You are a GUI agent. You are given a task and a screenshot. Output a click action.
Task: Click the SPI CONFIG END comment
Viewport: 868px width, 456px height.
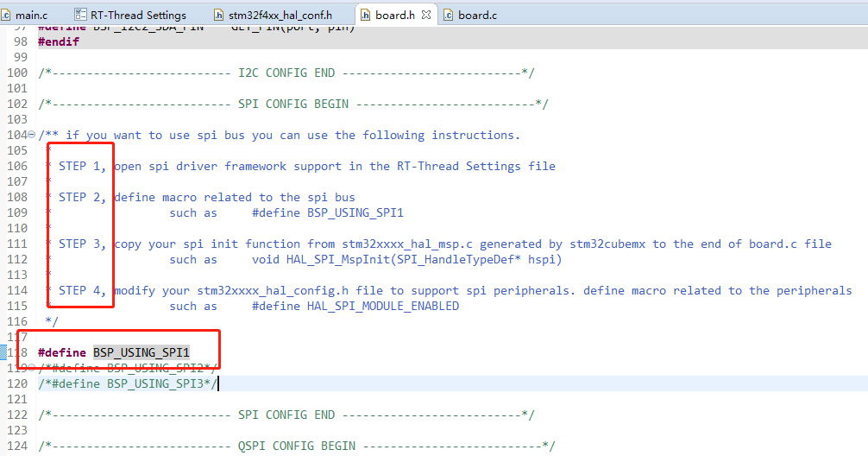point(286,415)
